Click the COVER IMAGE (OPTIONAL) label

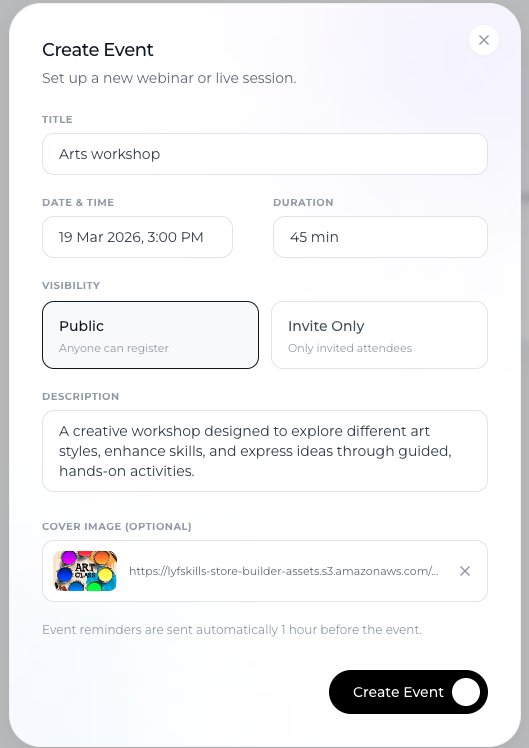pyautogui.click(x=117, y=526)
